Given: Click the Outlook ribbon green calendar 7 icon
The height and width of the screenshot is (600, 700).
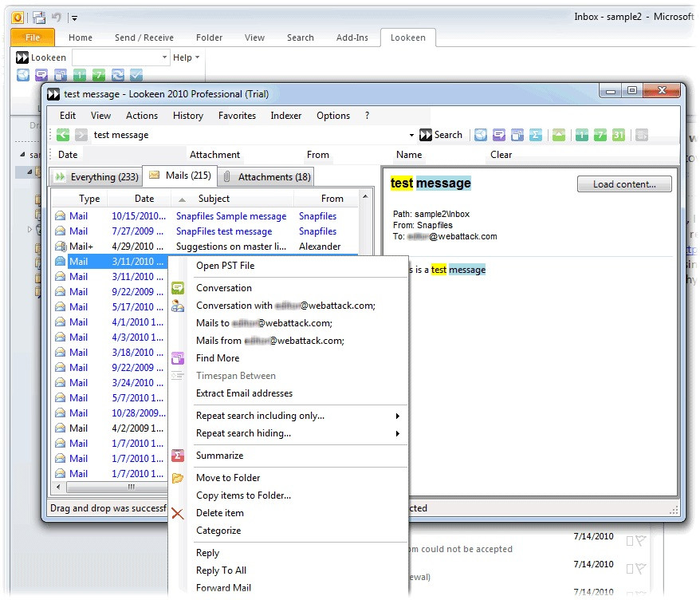Looking at the screenshot, I should click(99, 75).
